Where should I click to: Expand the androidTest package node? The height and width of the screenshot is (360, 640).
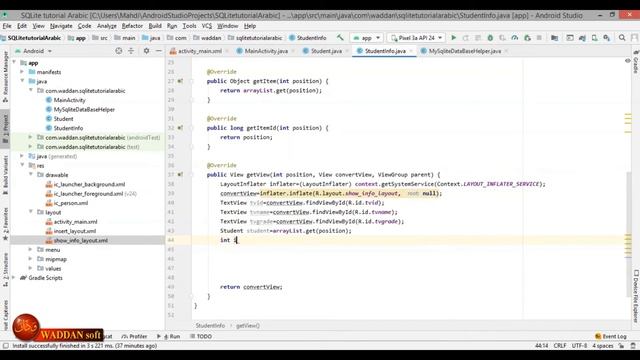coord(31,138)
